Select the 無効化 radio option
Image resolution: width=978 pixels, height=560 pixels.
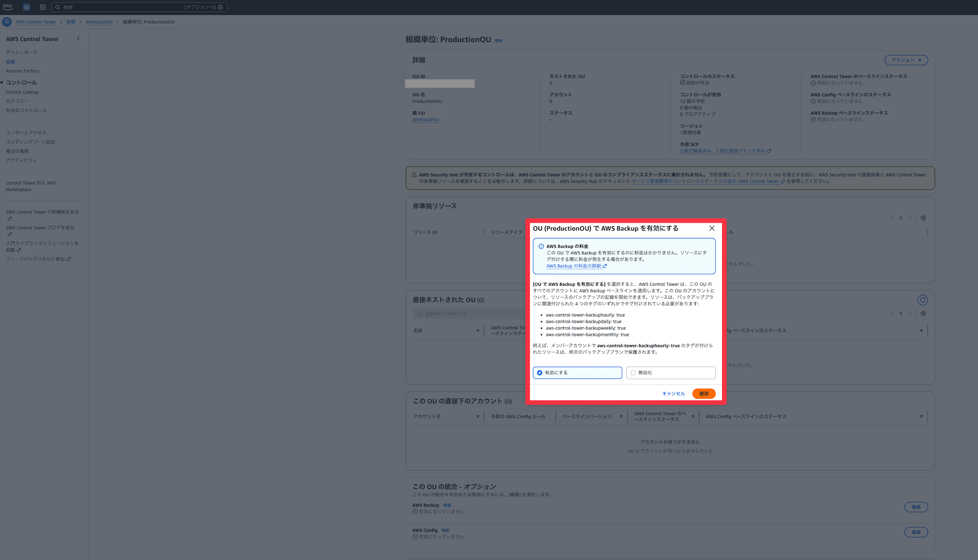(670, 373)
